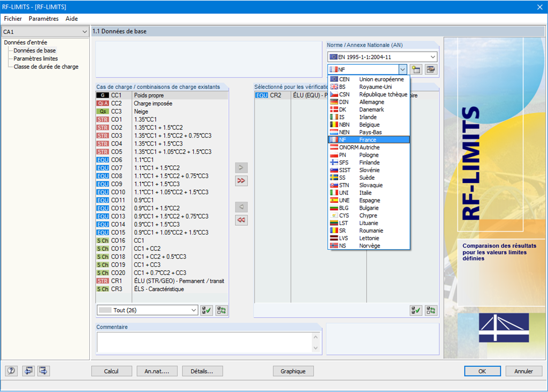Click the Graphique button
Image resolution: width=548 pixels, height=392 pixels.
coord(293,371)
